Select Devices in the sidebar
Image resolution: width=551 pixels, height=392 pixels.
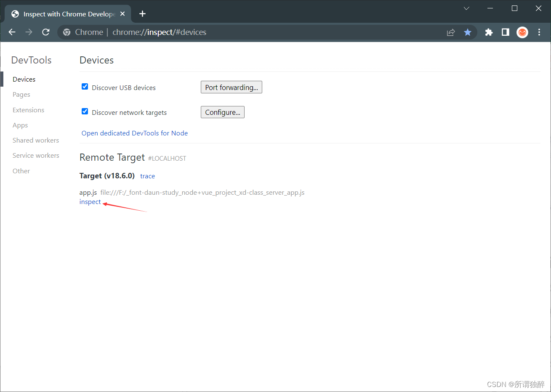pyautogui.click(x=24, y=79)
